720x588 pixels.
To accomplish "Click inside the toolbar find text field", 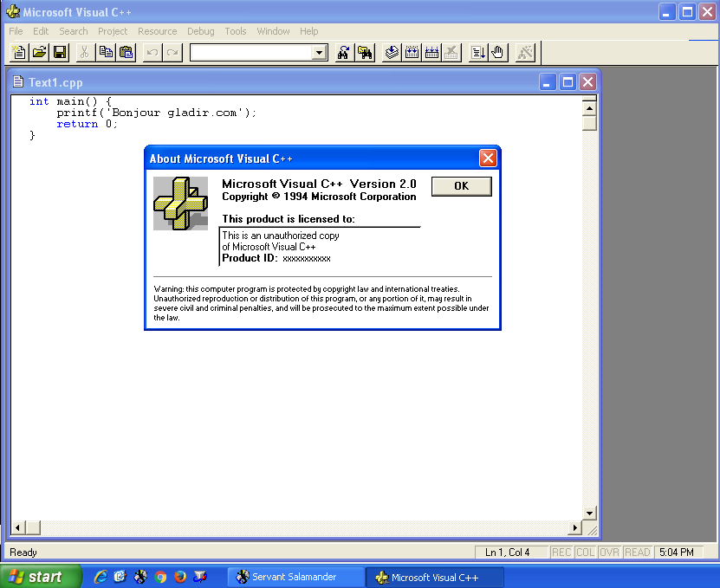I will 251,52.
